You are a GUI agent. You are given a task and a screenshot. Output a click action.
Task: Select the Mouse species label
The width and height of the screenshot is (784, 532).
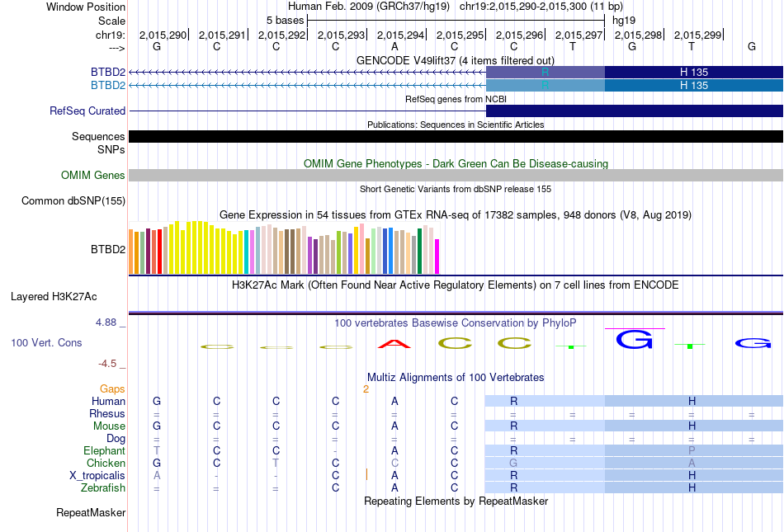(x=109, y=426)
